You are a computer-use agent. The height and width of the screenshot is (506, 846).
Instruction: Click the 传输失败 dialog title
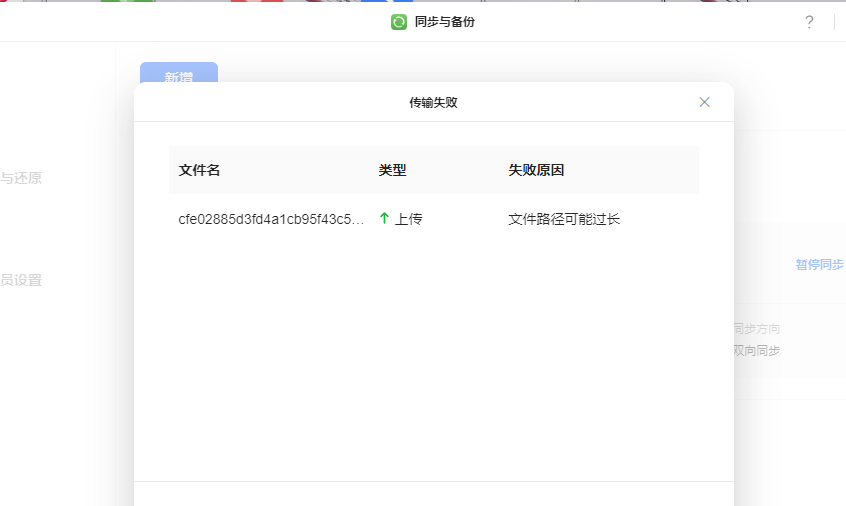pyautogui.click(x=433, y=102)
